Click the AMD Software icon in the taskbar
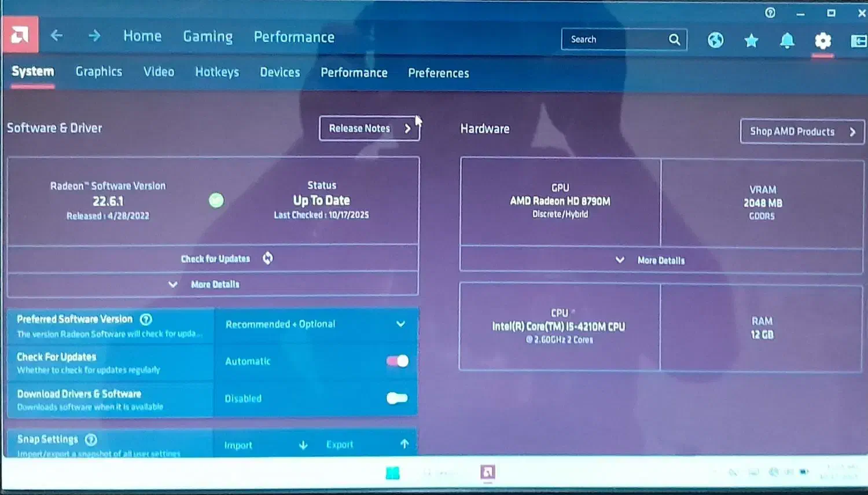868x495 pixels. coord(488,472)
